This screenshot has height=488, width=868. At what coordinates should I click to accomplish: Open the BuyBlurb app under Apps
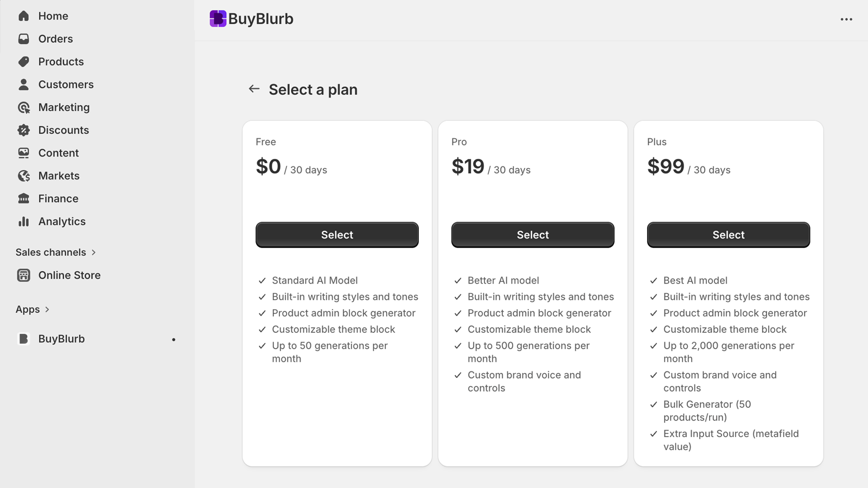tap(61, 338)
